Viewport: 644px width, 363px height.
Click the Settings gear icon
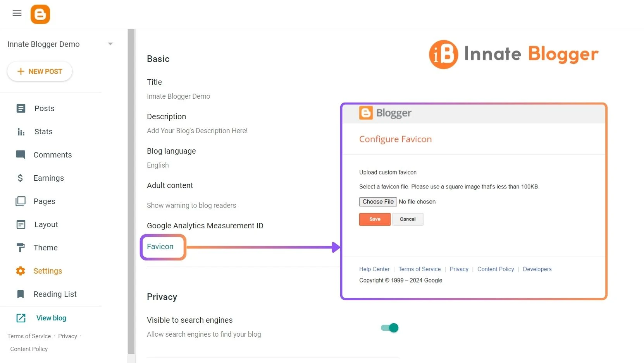(21, 271)
